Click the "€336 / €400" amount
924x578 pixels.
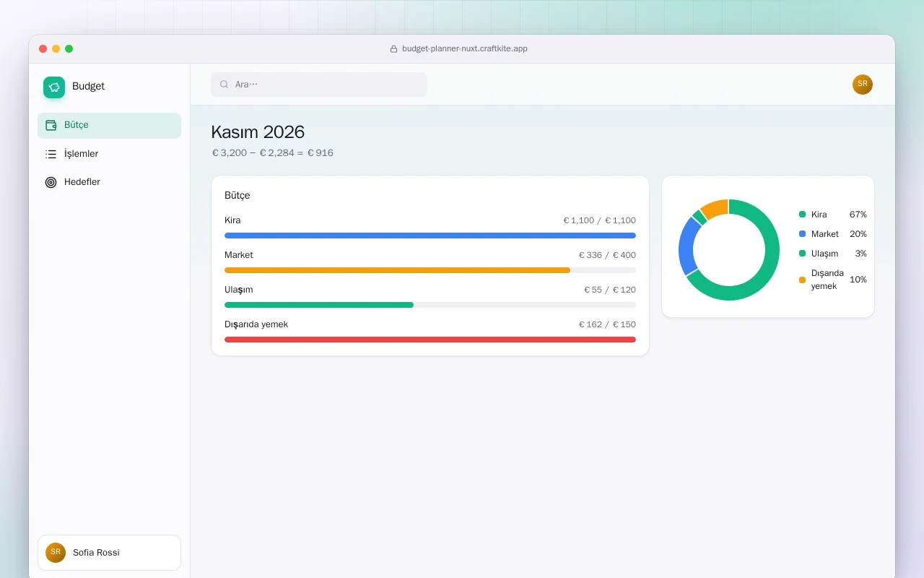click(608, 255)
